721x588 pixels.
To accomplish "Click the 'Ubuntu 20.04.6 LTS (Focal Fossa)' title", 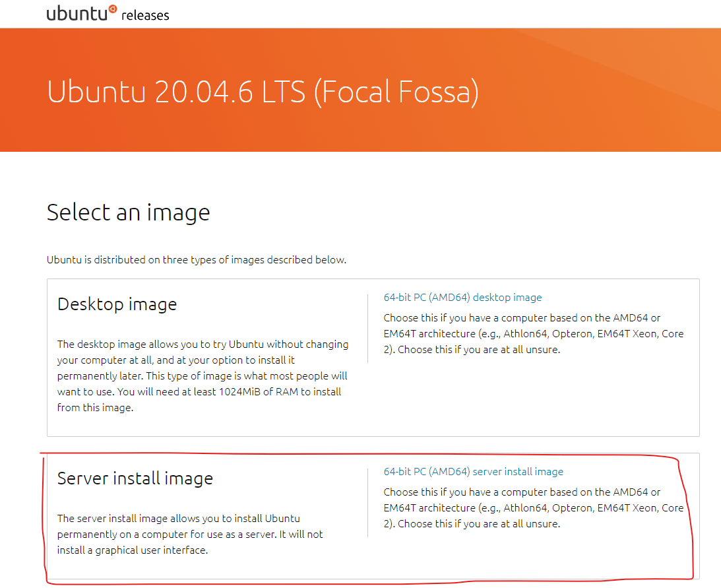I will 263,92.
